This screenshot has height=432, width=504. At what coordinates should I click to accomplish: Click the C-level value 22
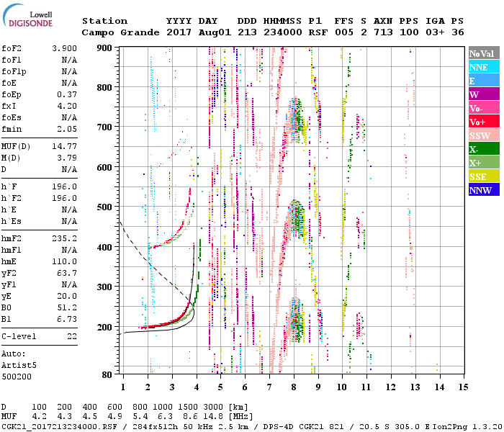[x=72, y=336]
